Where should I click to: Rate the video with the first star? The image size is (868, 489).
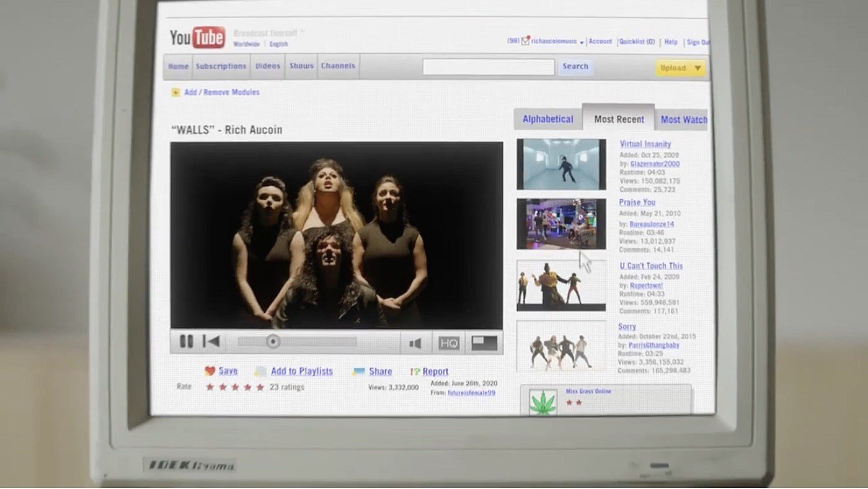point(210,387)
